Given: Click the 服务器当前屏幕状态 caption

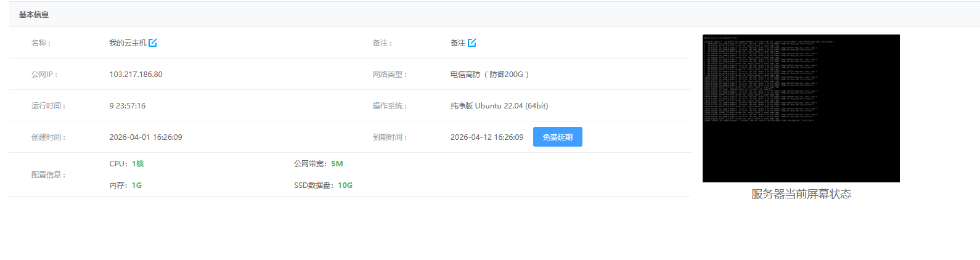Looking at the screenshot, I should point(801,193).
